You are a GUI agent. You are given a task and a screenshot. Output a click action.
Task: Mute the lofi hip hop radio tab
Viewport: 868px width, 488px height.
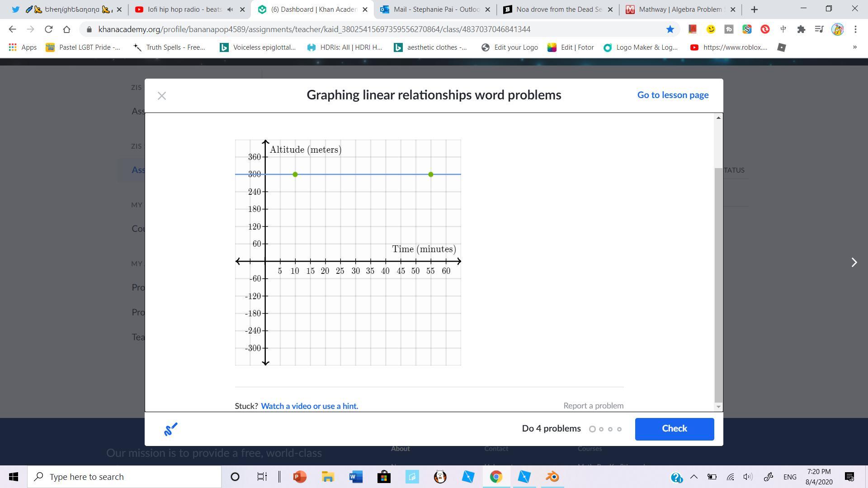click(231, 9)
